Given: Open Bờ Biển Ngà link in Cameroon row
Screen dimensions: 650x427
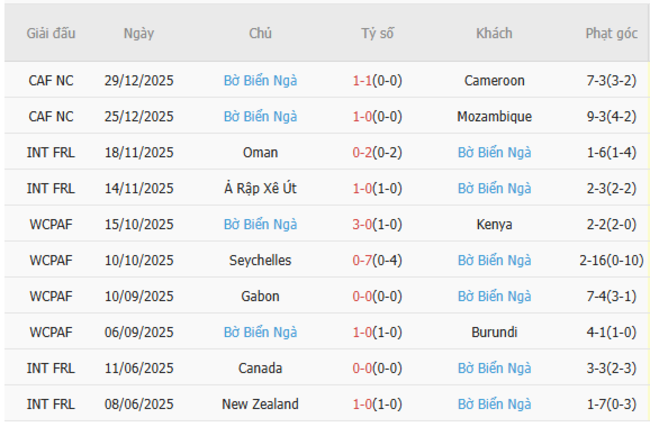Looking at the screenshot, I should [x=260, y=81].
